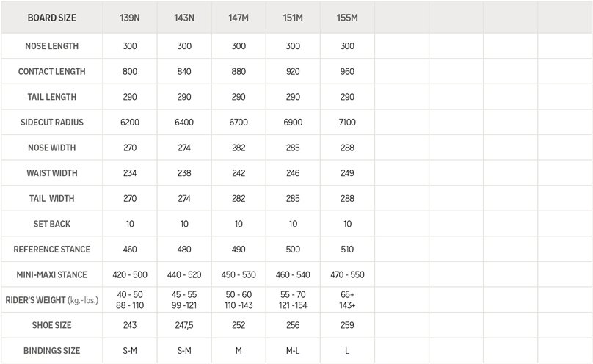Click the RIDER'S WEIGHT row label
The image size is (593, 364).
pos(51,301)
